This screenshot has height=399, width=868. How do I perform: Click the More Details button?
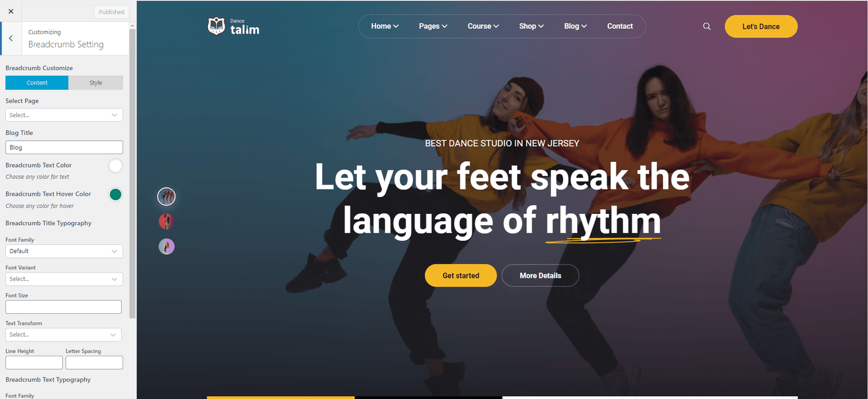[540, 276]
